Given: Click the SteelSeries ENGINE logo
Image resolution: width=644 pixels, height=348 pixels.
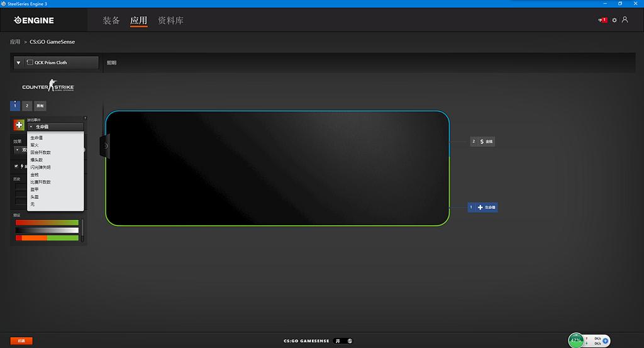Looking at the screenshot, I should (x=34, y=20).
